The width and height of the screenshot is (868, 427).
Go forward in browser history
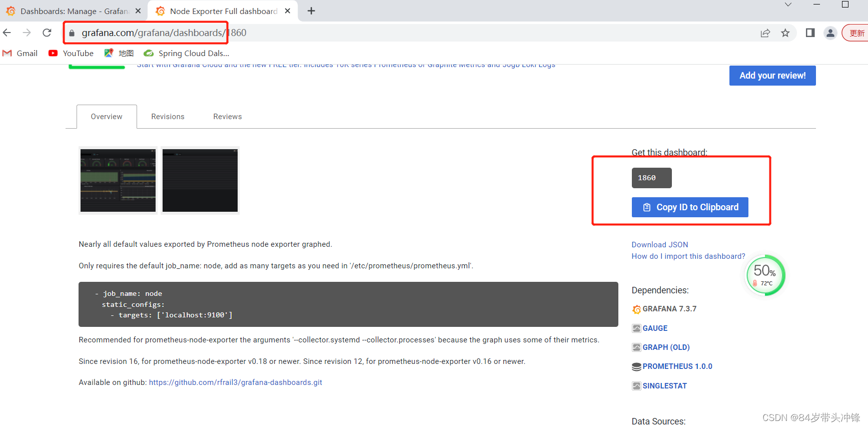(x=27, y=33)
